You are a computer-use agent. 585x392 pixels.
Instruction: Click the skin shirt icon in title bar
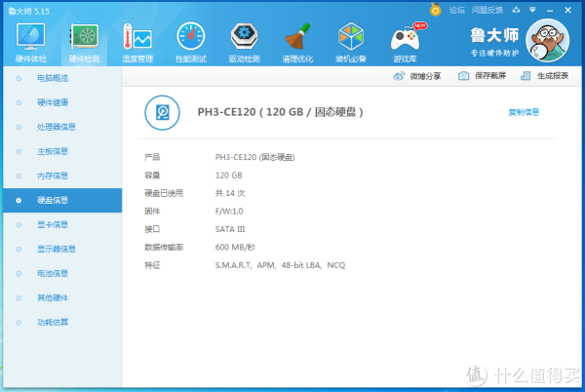pos(517,10)
